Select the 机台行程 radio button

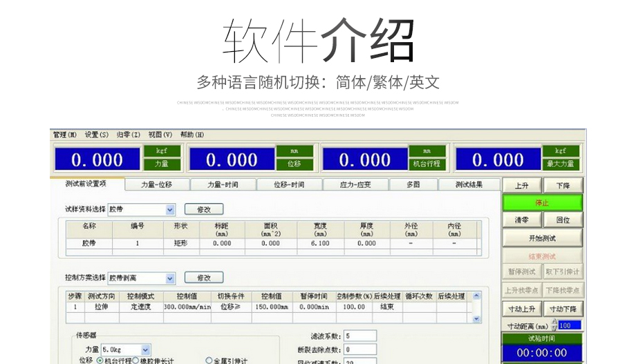pos(100,361)
